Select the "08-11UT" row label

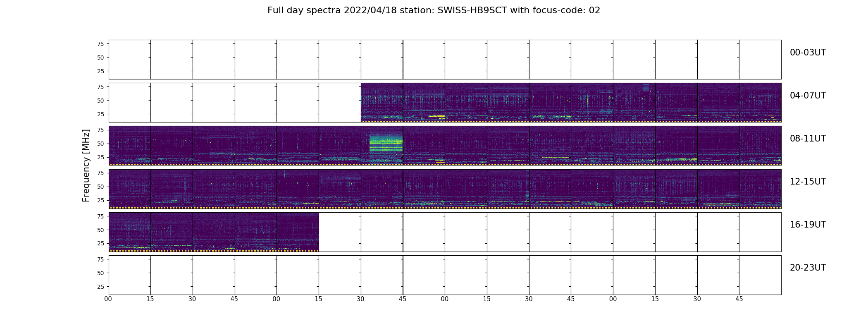(x=808, y=139)
